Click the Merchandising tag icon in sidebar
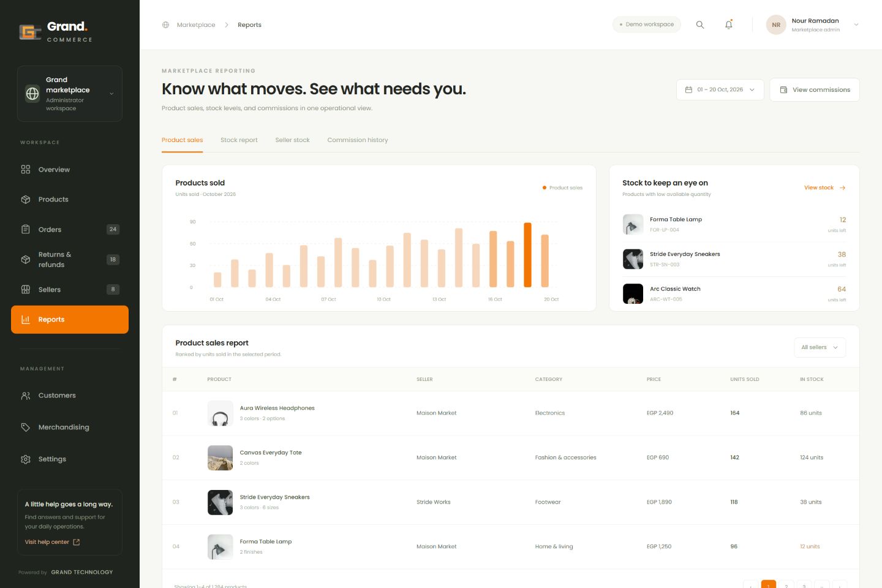The width and height of the screenshot is (882, 588). coord(26,428)
